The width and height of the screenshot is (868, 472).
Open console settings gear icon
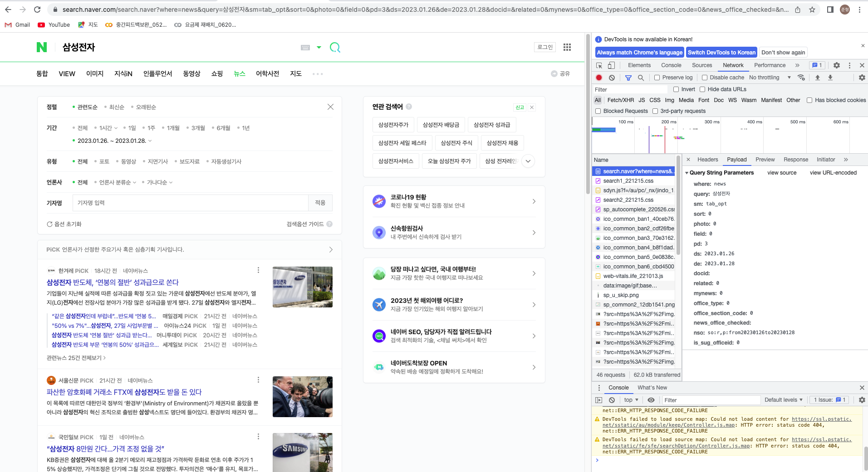coord(862,400)
